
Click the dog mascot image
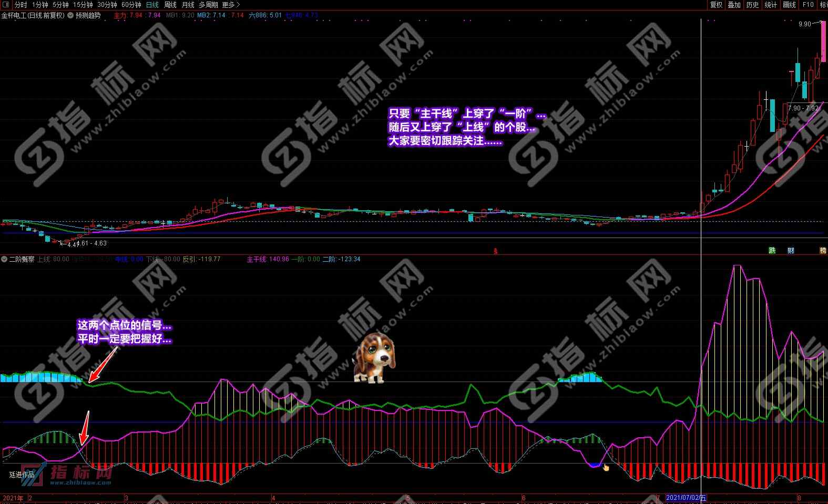[374, 357]
